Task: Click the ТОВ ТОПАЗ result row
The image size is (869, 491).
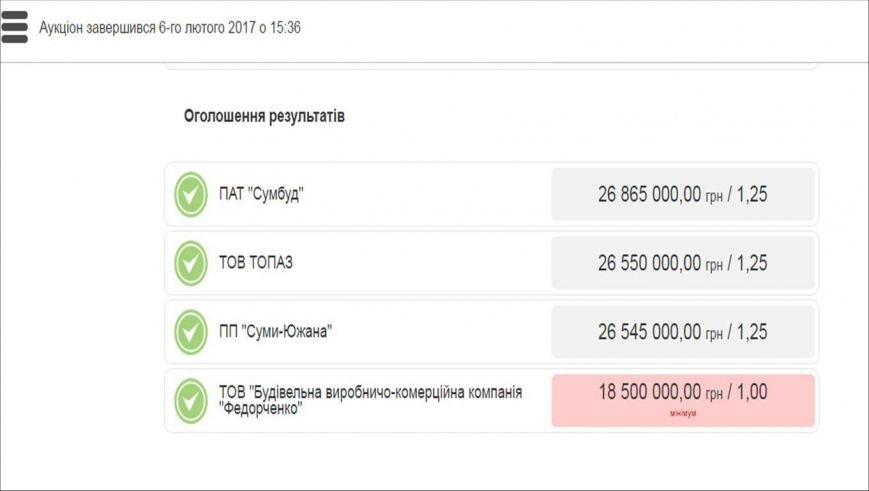Action: click(491, 263)
